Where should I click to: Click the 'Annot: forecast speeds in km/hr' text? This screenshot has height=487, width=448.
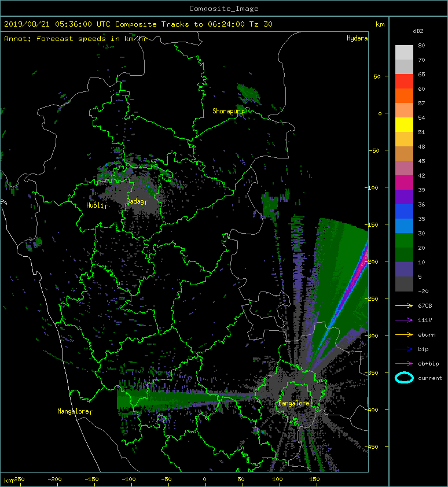point(75,39)
